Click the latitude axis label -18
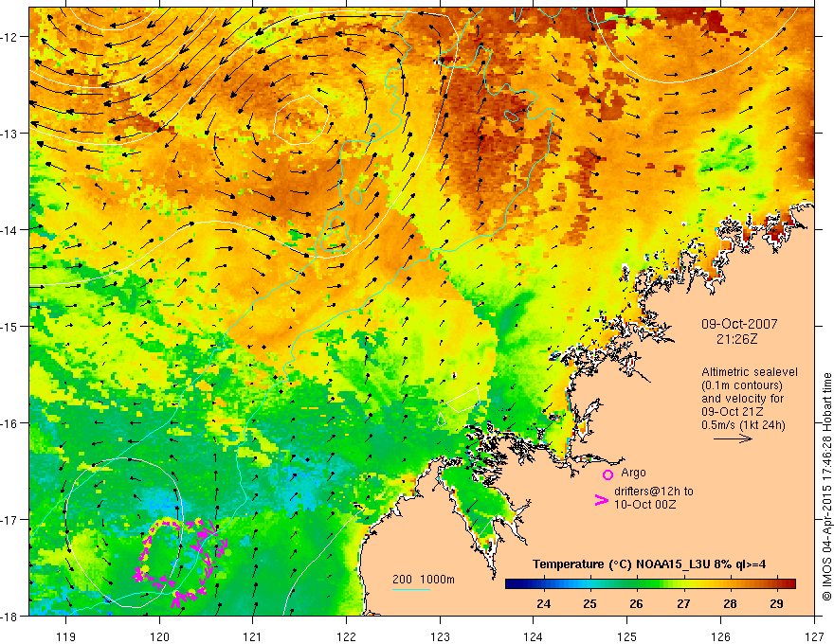Image resolution: width=834 pixels, height=644 pixels. coord(9,616)
